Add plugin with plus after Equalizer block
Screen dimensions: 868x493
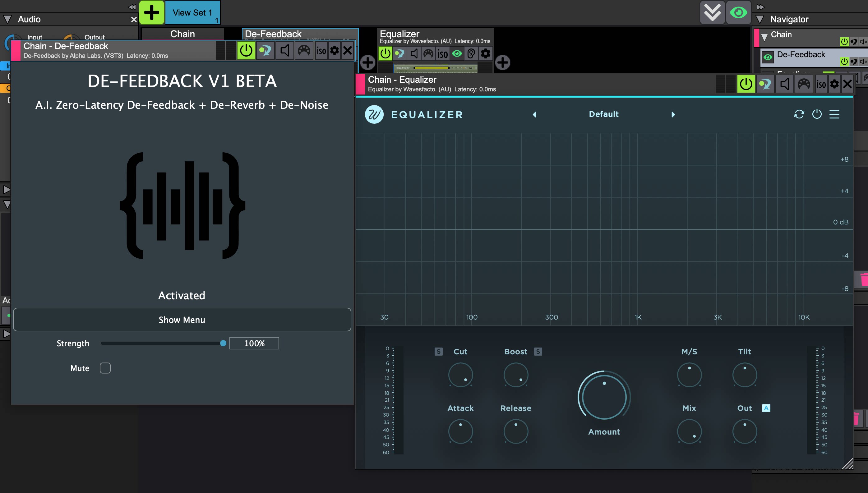tap(502, 62)
